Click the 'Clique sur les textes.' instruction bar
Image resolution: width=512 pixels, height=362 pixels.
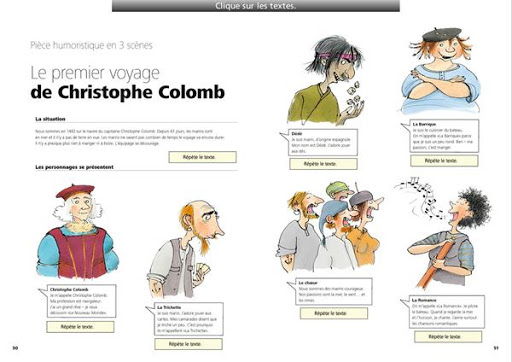coord(256,6)
